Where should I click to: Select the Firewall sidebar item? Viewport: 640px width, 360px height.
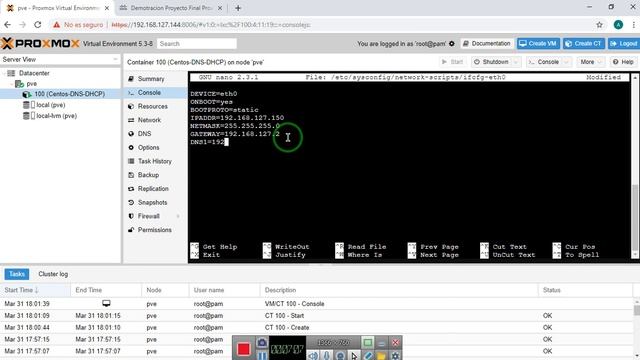point(149,216)
